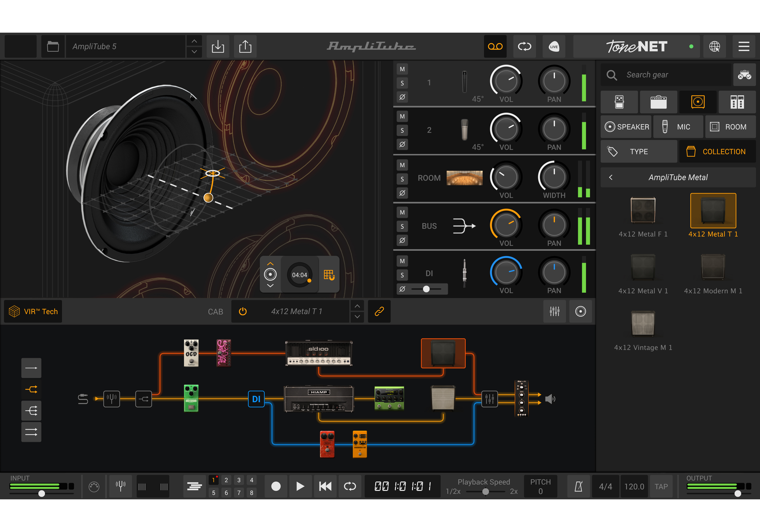Click the tuner node in signal chain
Image resolution: width=760 pixels, height=532 pixels.
tap(112, 399)
